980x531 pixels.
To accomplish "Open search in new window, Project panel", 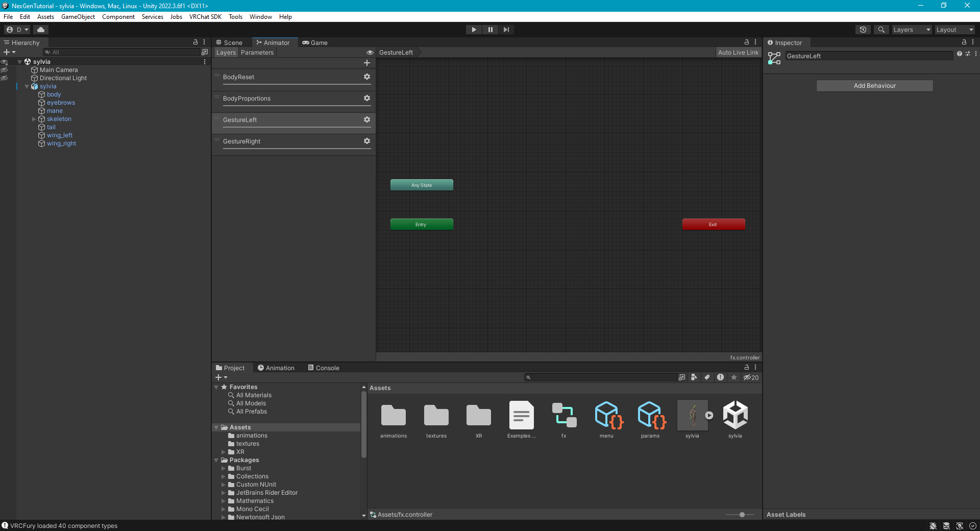I will tap(682, 377).
